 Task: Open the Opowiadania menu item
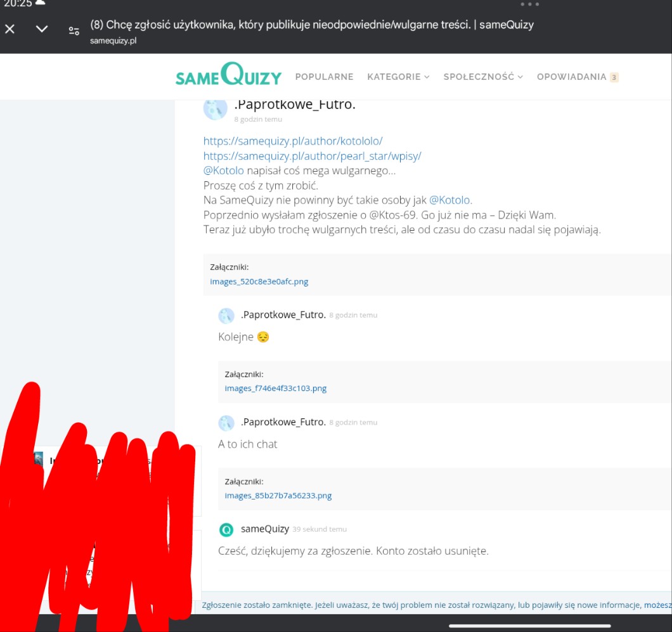point(571,77)
